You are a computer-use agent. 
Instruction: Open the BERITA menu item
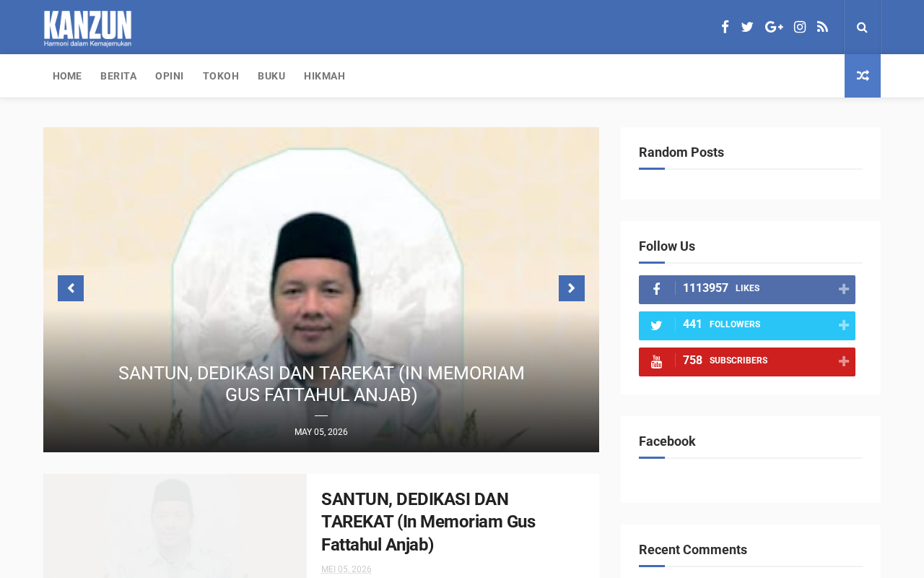coord(118,76)
